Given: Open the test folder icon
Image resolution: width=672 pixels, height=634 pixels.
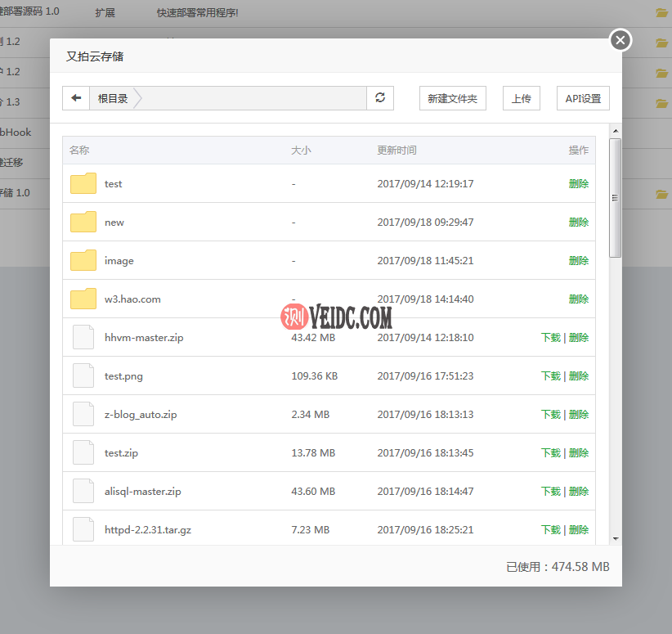Looking at the screenshot, I should click(83, 184).
